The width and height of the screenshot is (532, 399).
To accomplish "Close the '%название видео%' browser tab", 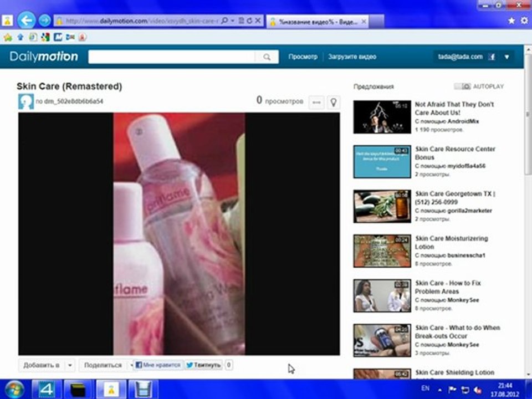I will click(364, 22).
